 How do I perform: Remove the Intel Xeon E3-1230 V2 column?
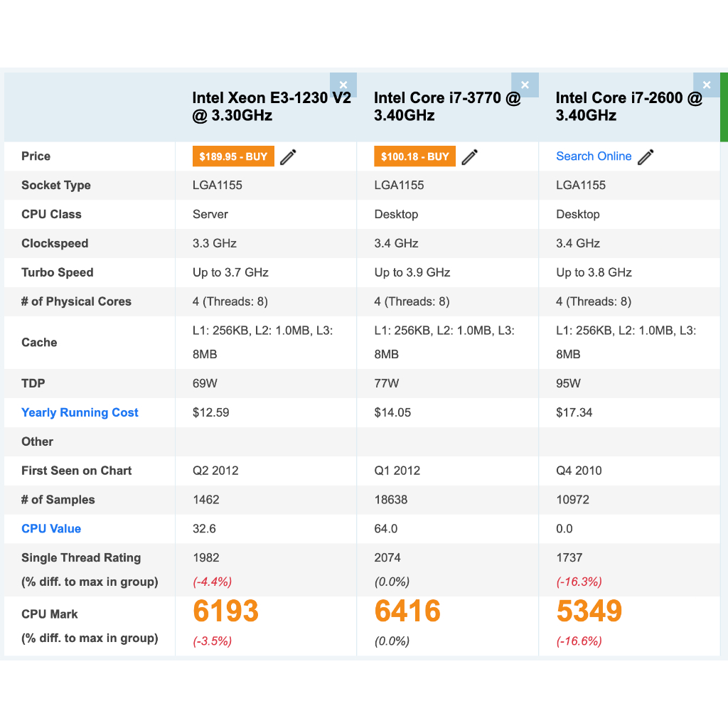pos(343,85)
